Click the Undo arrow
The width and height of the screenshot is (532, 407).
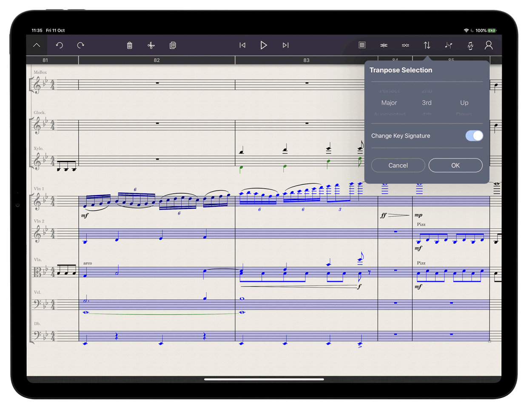[x=59, y=46]
